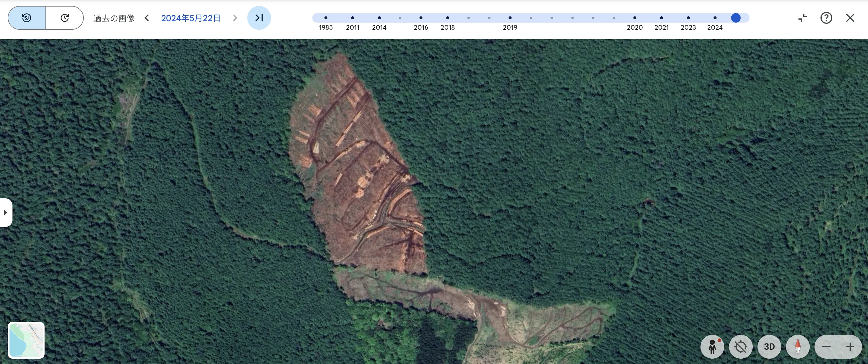Go to the previous imagery date

(x=146, y=18)
